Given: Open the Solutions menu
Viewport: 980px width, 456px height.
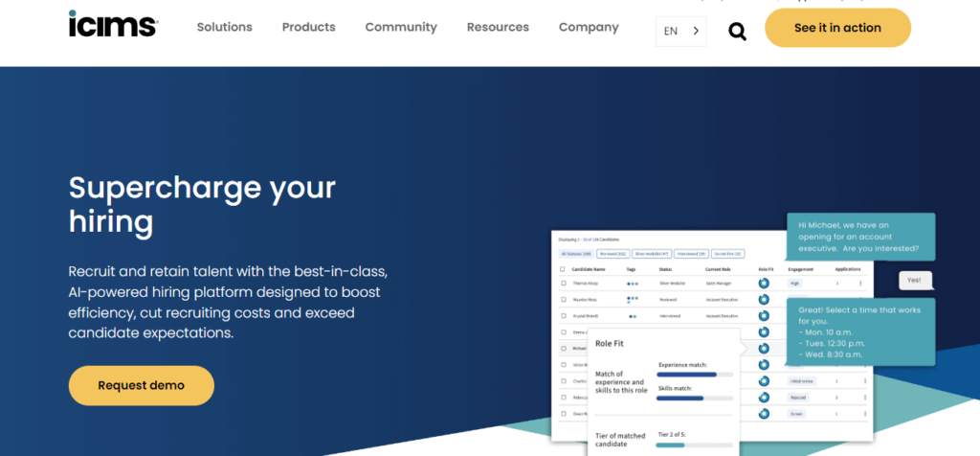Looking at the screenshot, I should [224, 27].
